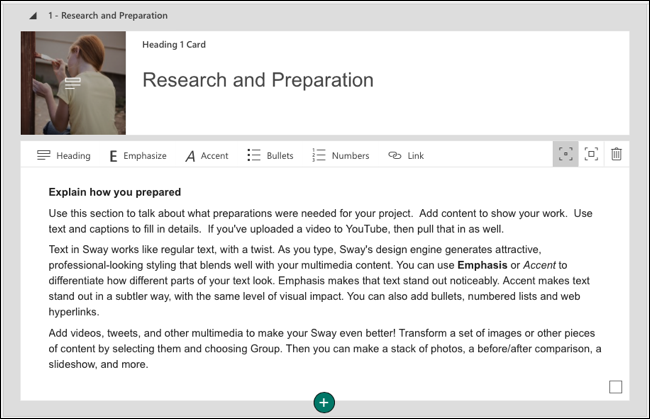
Task: Insert a Numbers list
Action: tap(340, 155)
